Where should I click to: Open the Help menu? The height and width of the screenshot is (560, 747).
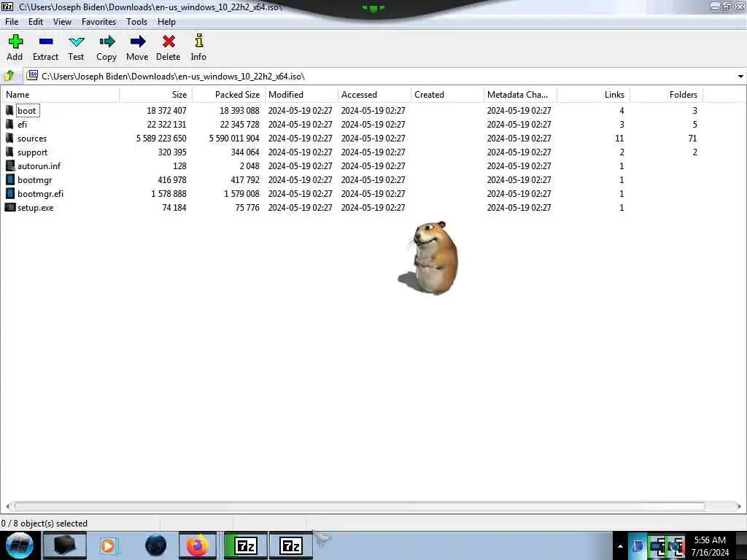point(167,21)
